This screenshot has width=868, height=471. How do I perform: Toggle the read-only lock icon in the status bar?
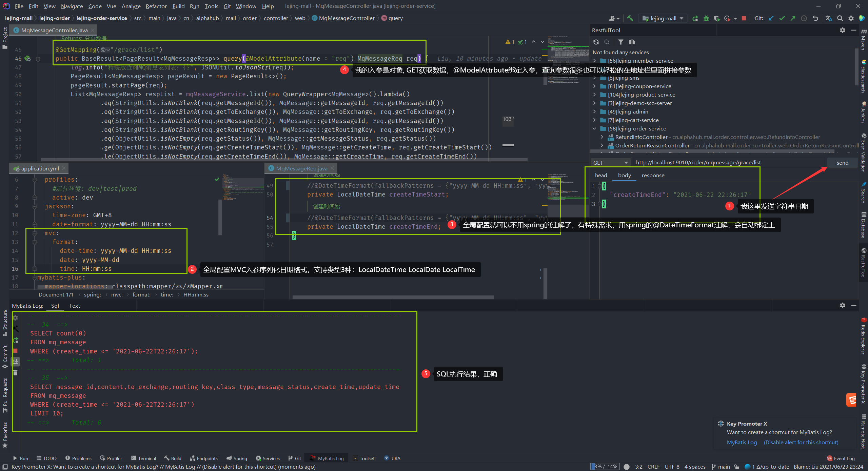[736, 467]
